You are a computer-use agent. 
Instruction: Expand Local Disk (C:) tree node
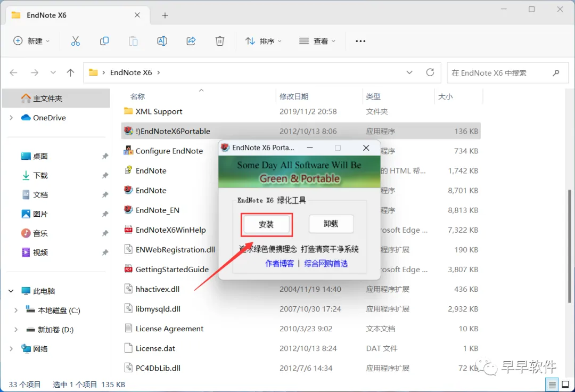[x=16, y=310]
